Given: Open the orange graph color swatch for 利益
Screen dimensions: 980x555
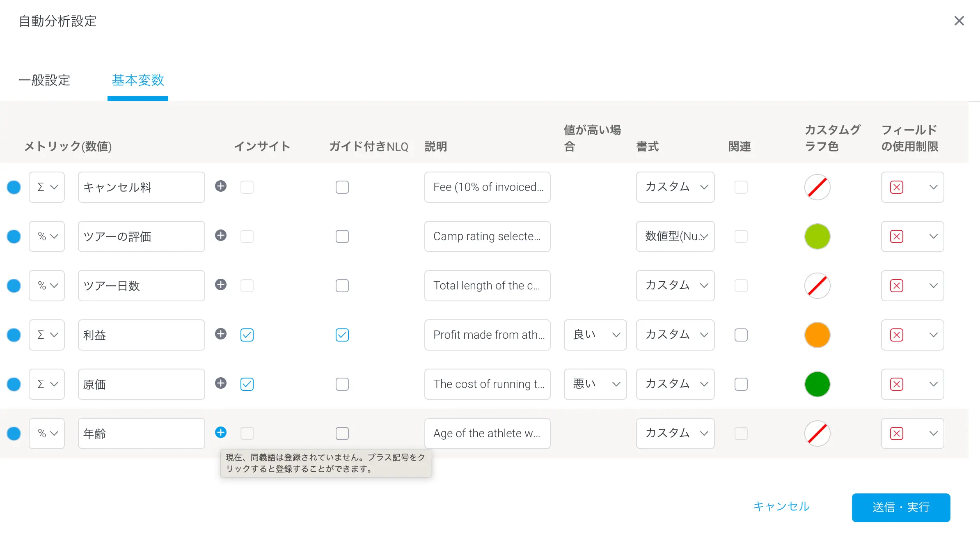Looking at the screenshot, I should pos(817,335).
